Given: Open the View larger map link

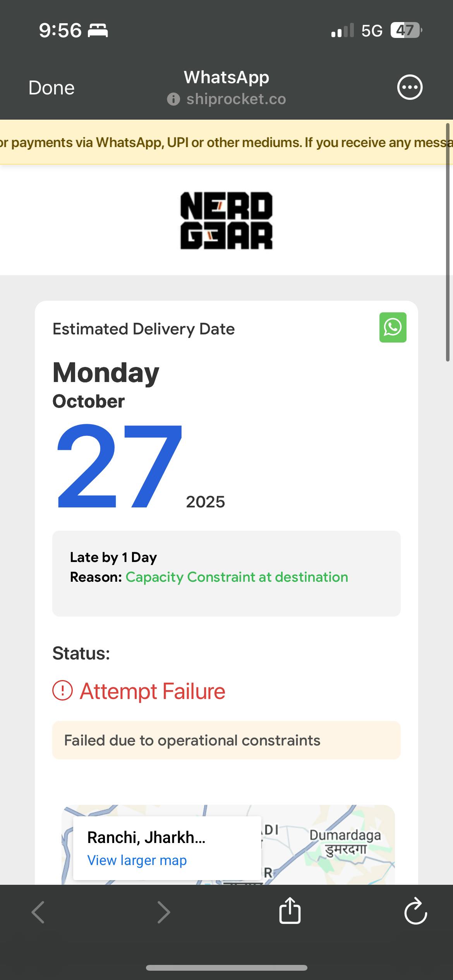Looking at the screenshot, I should tap(137, 860).
